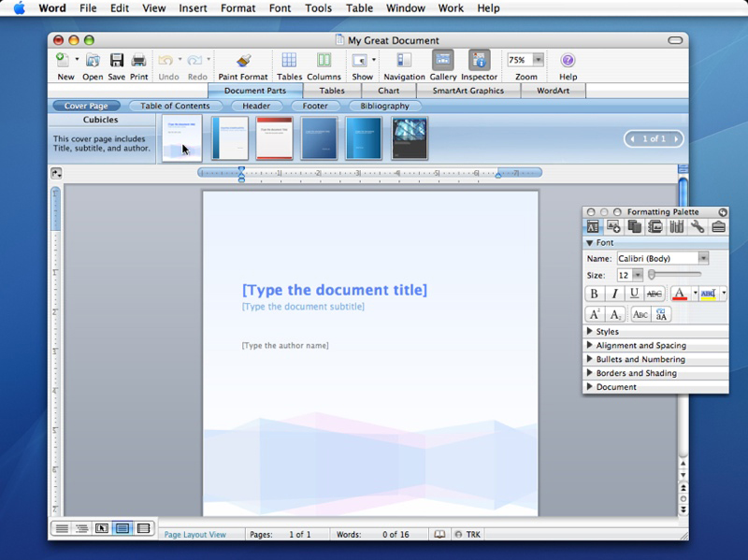Click the font size slider
The image size is (748, 560).
tap(675, 275)
